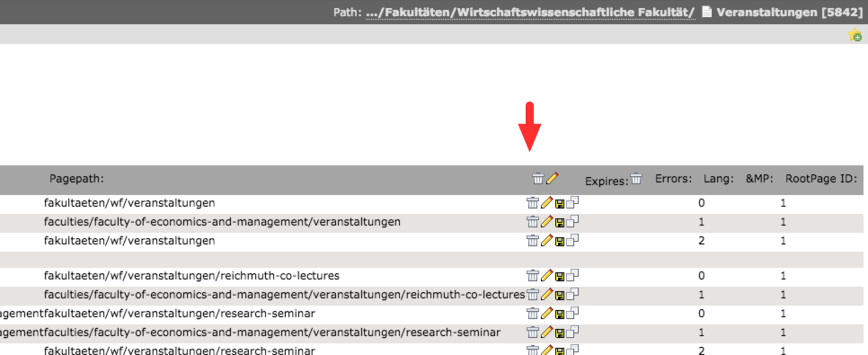Copy the faculties research-seminar pagepath entry
The width and height of the screenshot is (868, 355).
pyautogui.click(x=572, y=332)
